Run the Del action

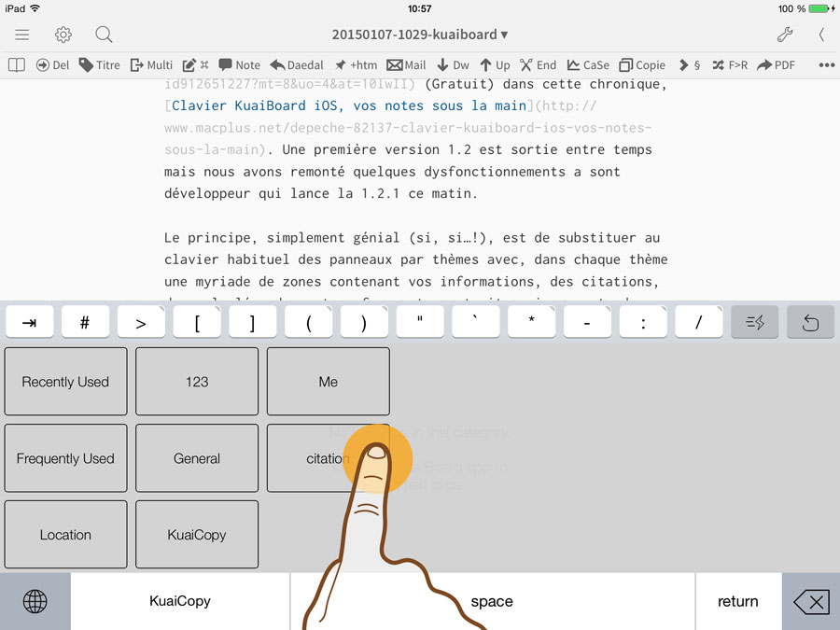click(52, 65)
